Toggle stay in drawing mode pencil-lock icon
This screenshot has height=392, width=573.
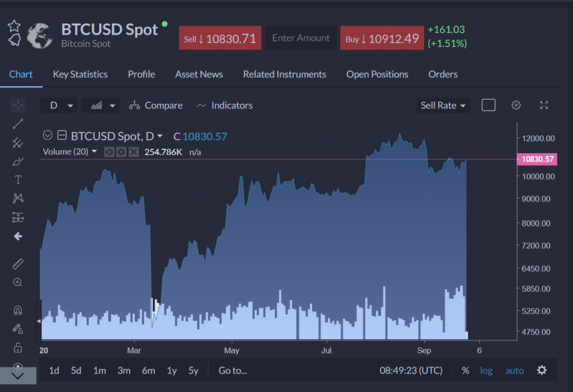18,329
